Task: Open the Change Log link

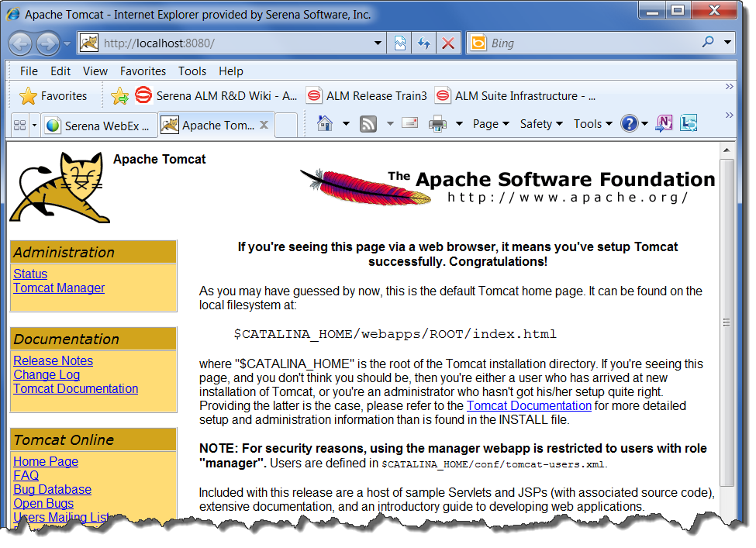Action: click(x=47, y=374)
